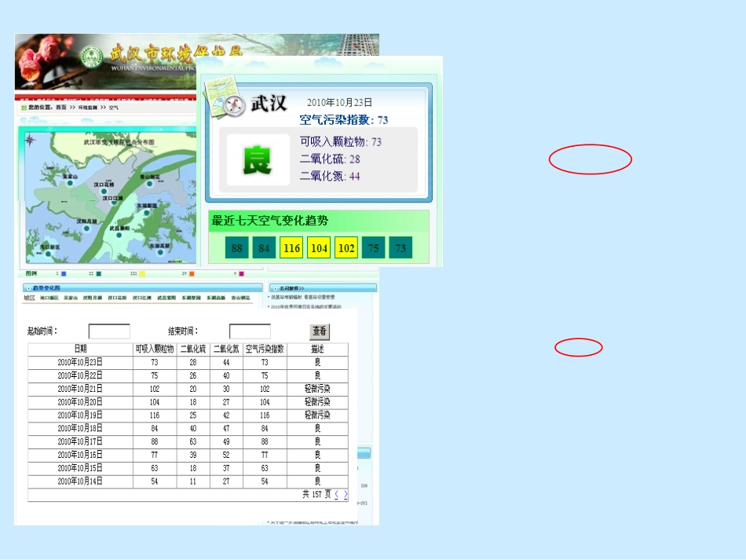Go to previous table page arrow
The height and width of the screenshot is (560, 746).
(x=336, y=494)
